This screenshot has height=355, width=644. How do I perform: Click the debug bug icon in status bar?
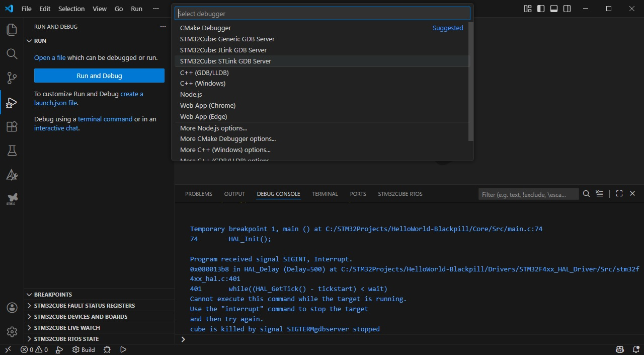(x=107, y=349)
